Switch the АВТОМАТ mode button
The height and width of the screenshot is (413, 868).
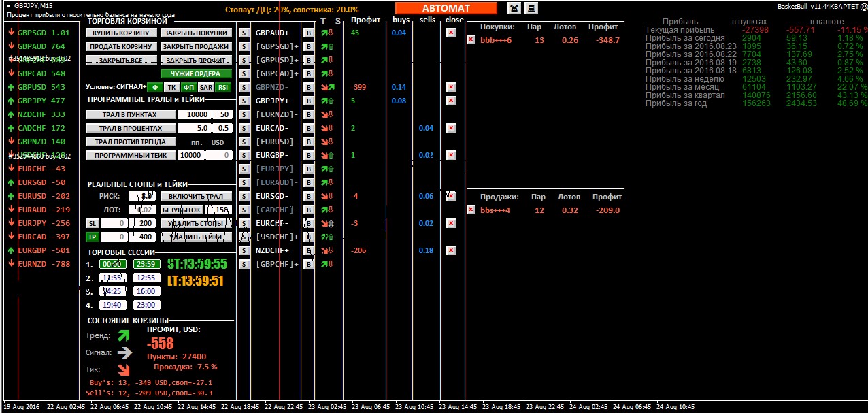tap(446, 8)
